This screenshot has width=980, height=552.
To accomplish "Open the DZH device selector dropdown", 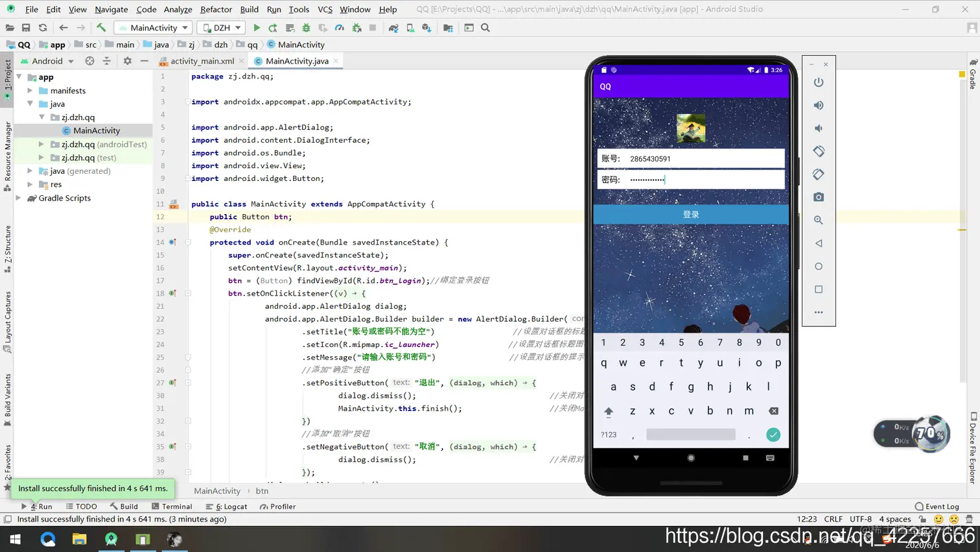I will pos(221,28).
